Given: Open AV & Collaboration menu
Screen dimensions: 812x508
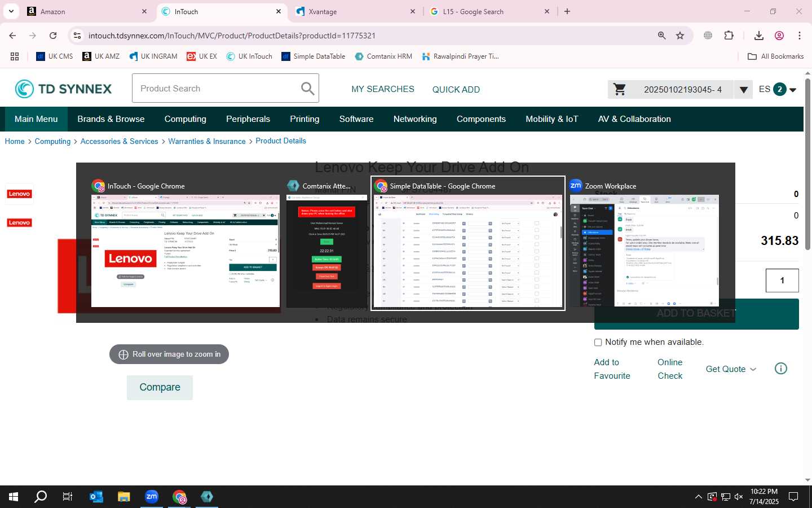Looking at the screenshot, I should coord(634,119).
